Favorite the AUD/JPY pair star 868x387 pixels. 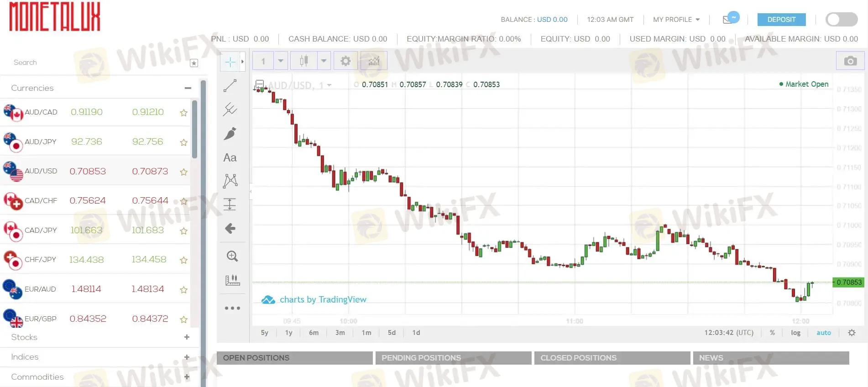(x=183, y=142)
